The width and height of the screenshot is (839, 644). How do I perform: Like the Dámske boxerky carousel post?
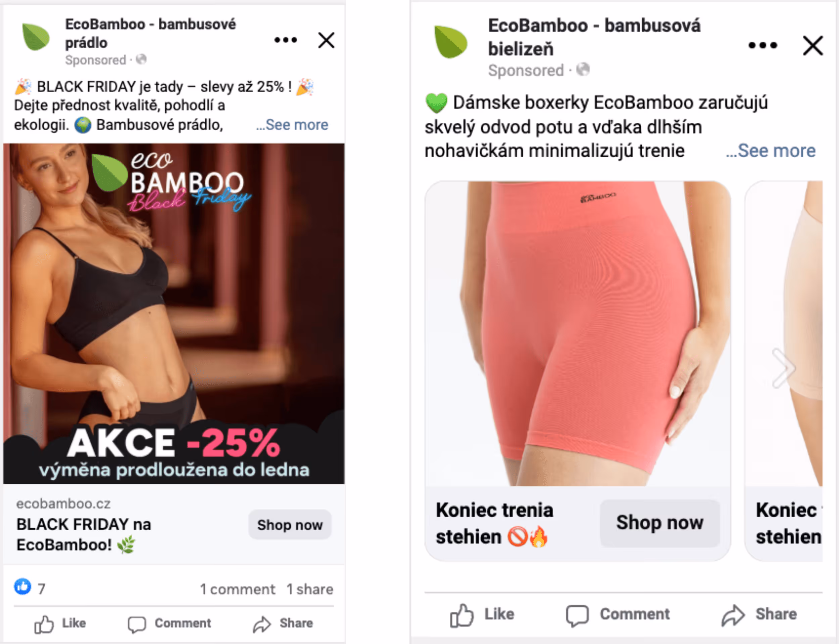click(x=482, y=614)
